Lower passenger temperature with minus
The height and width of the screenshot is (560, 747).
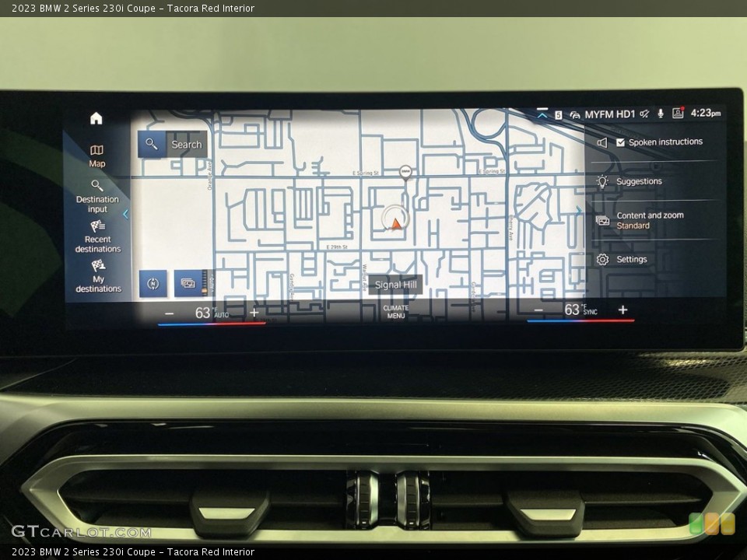[x=538, y=310]
